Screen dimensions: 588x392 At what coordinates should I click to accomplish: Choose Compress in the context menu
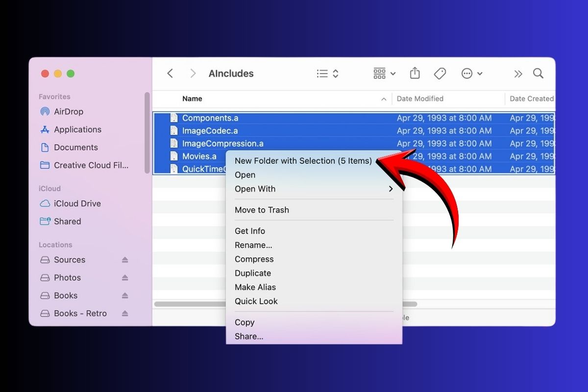click(x=254, y=259)
